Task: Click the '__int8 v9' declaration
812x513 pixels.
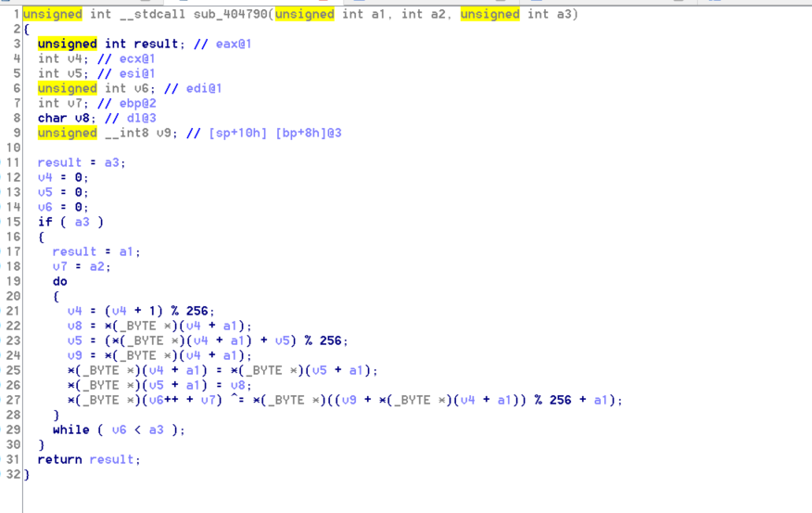Action: click(142, 134)
